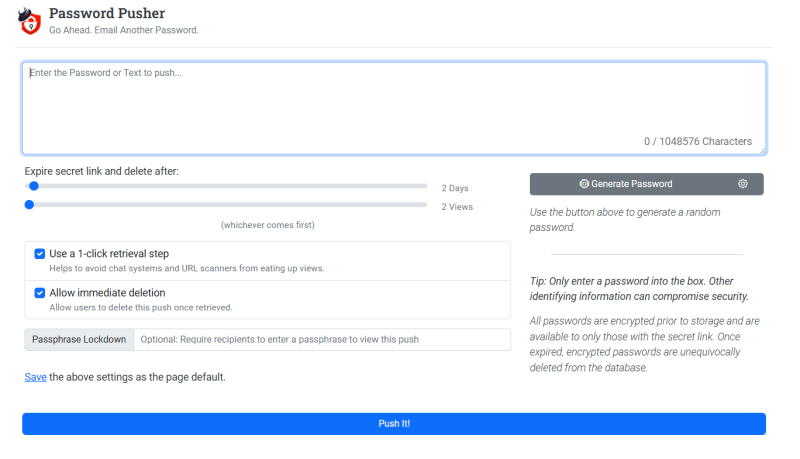Uncheck Allow immediate deletion
The width and height of the screenshot is (800, 459).
pos(40,293)
